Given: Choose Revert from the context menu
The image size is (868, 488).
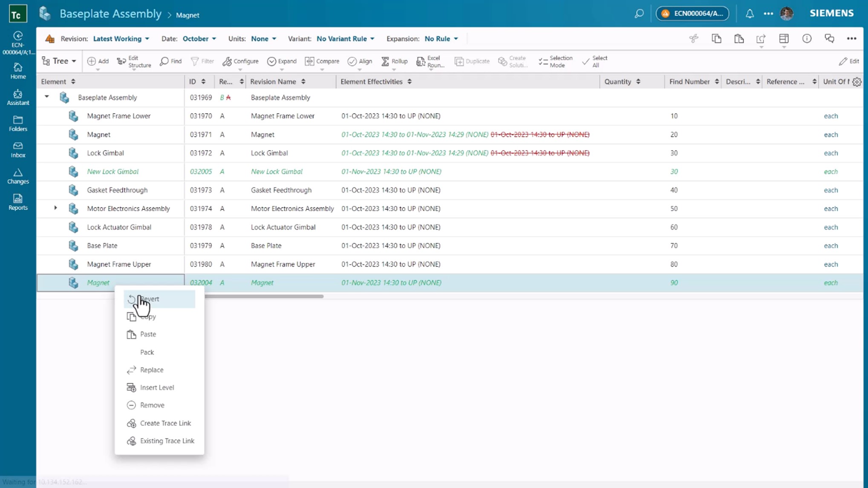Looking at the screenshot, I should pos(150,299).
